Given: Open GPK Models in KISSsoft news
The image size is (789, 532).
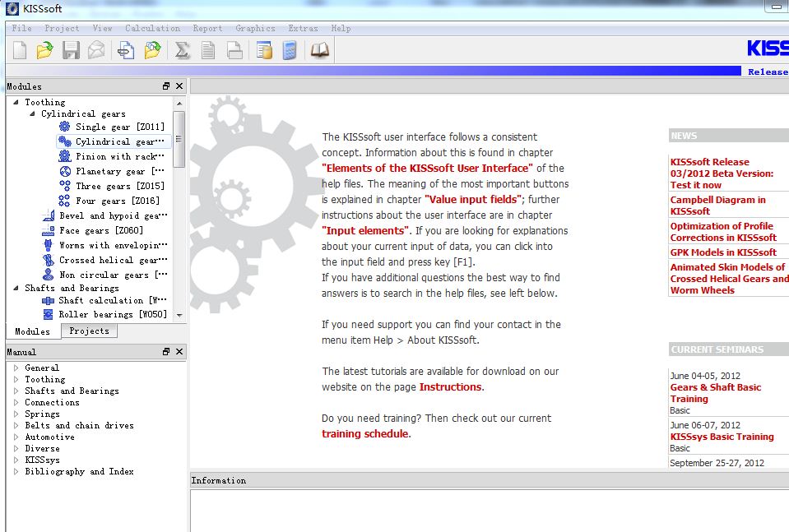Looking at the screenshot, I should click(x=723, y=252).
